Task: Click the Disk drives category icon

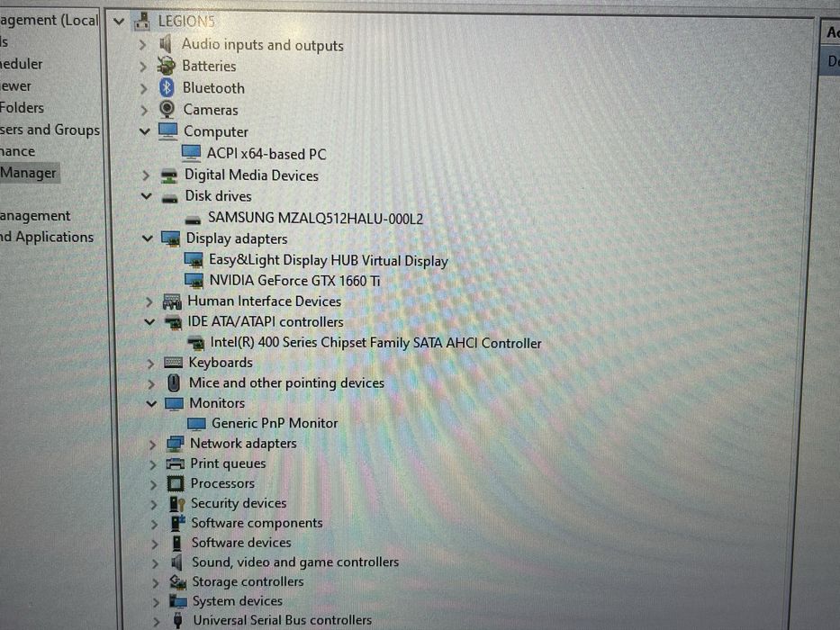Action: pyautogui.click(x=170, y=199)
